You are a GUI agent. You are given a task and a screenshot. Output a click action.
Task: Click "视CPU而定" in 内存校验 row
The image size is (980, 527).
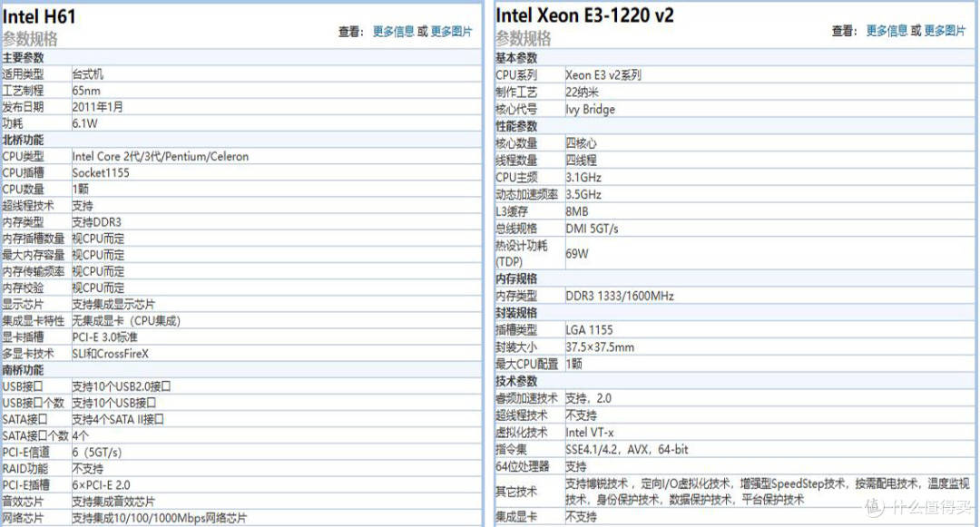[98, 288]
